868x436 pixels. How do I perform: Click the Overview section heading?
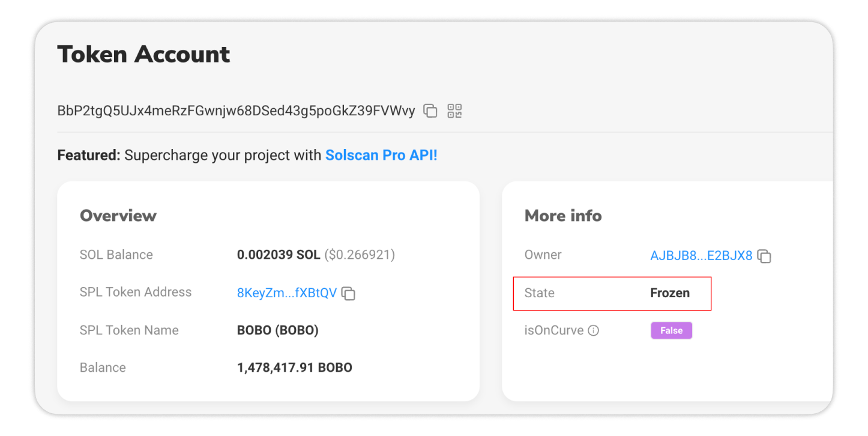(118, 216)
